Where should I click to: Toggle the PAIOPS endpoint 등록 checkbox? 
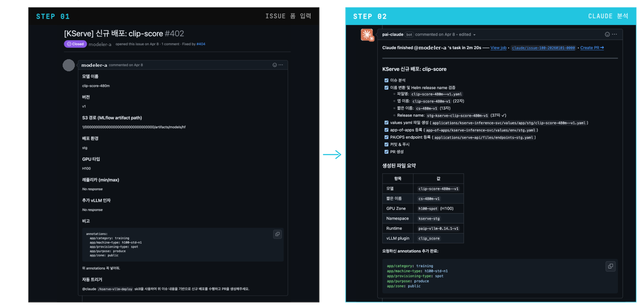(x=386, y=137)
